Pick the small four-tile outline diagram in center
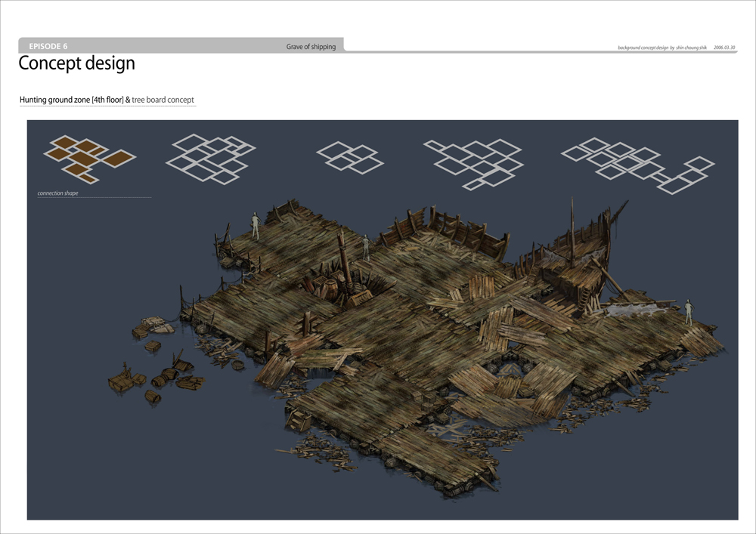 point(349,157)
